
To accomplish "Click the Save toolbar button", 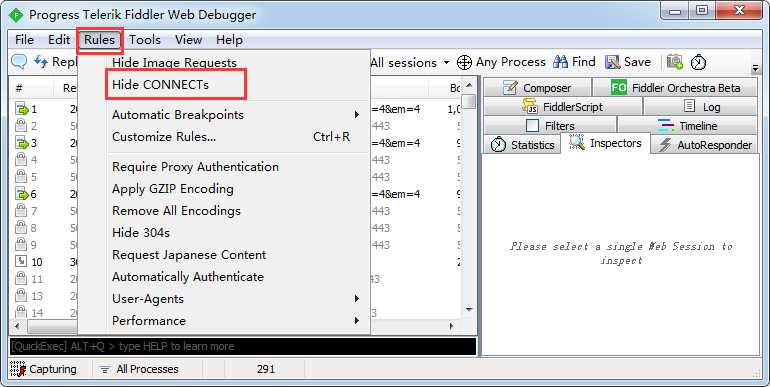I will (x=628, y=62).
